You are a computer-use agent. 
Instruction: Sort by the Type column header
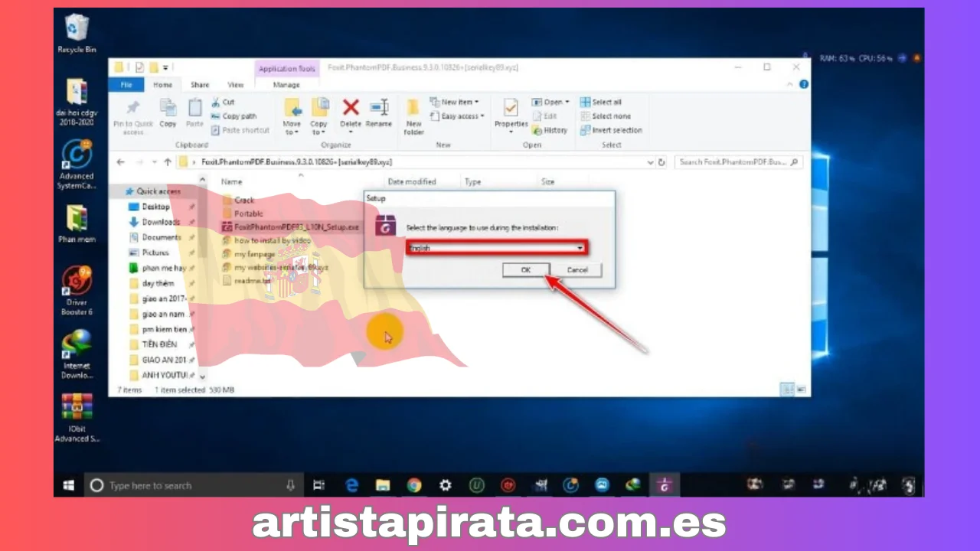coord(472,182)
